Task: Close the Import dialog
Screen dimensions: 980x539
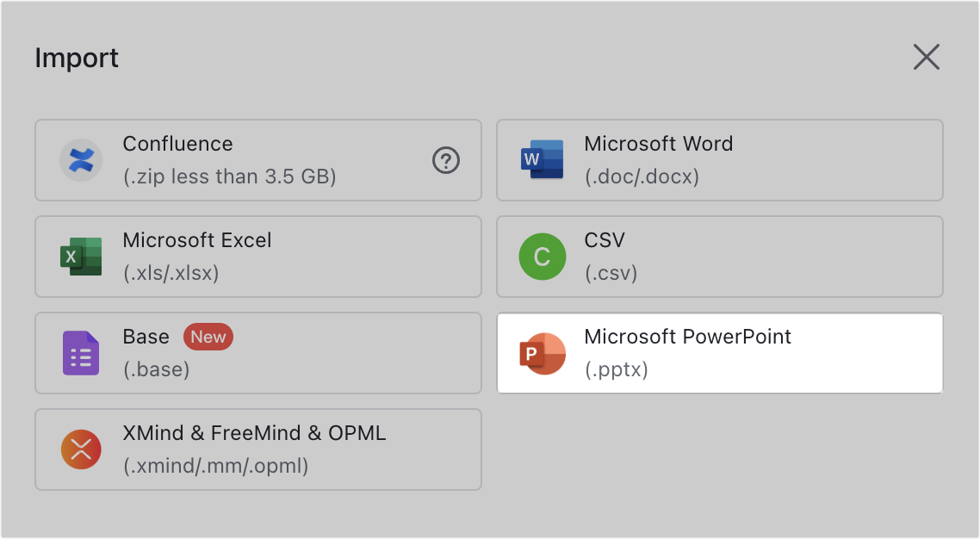Action: [926, 58]
